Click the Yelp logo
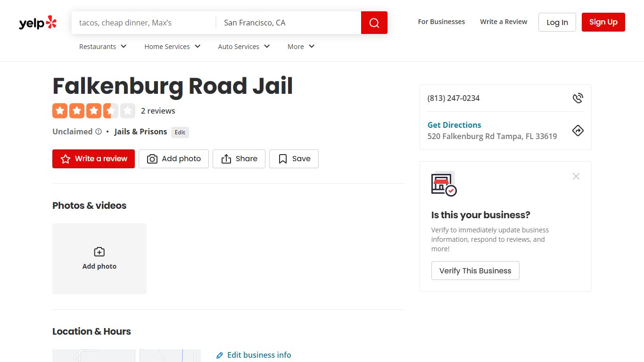The height and width of the screenshot is (362, 644). [x=38, y=23]
